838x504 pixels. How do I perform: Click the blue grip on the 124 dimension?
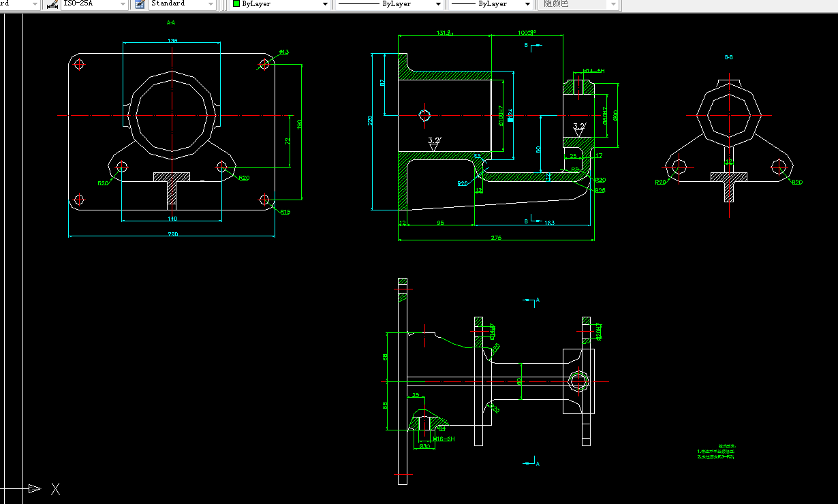point(510,119)
